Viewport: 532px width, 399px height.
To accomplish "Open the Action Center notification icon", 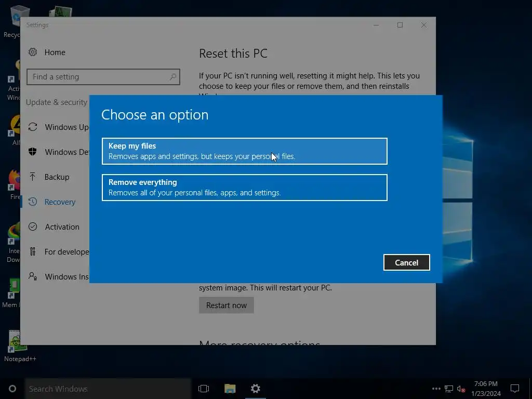I will tap(515, 389).
